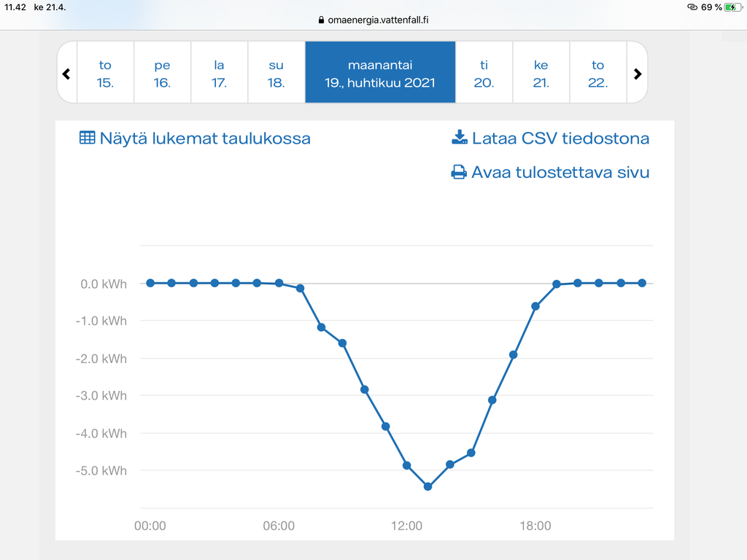Click the next week right arrow
This screenshot has height=560, width=747.
click(637, 74)
